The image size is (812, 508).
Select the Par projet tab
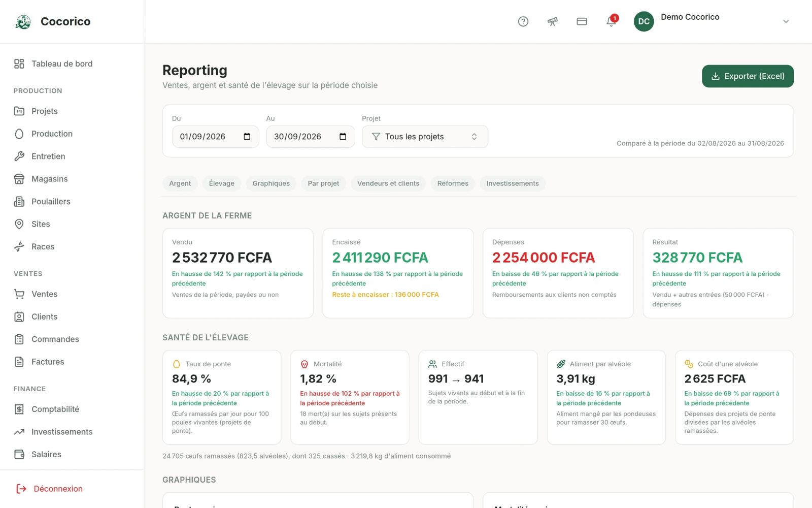tap(323, 183)
